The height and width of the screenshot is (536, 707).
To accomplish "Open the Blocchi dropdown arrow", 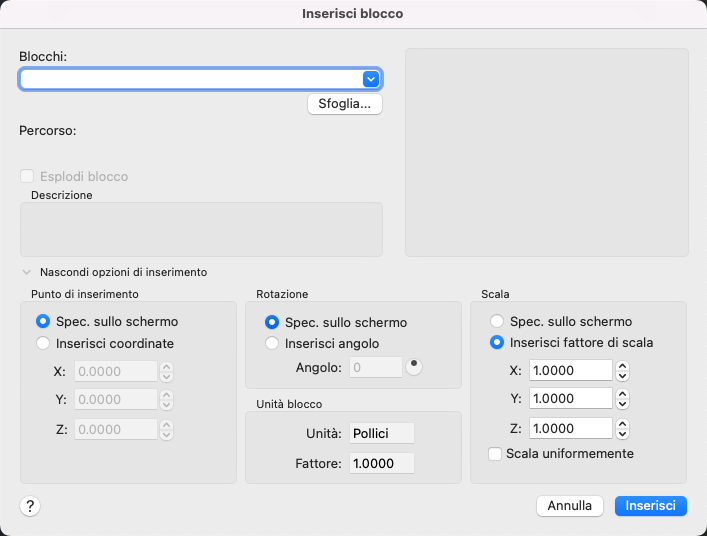I will click(371, 79).
